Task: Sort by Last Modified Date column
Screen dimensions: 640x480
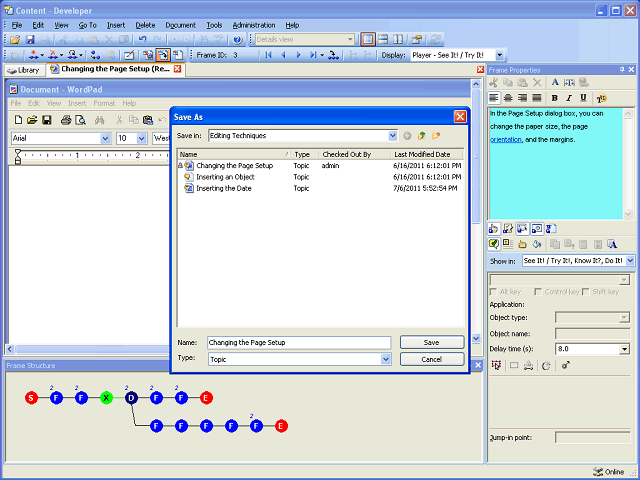Action: (x=426, y=154)
